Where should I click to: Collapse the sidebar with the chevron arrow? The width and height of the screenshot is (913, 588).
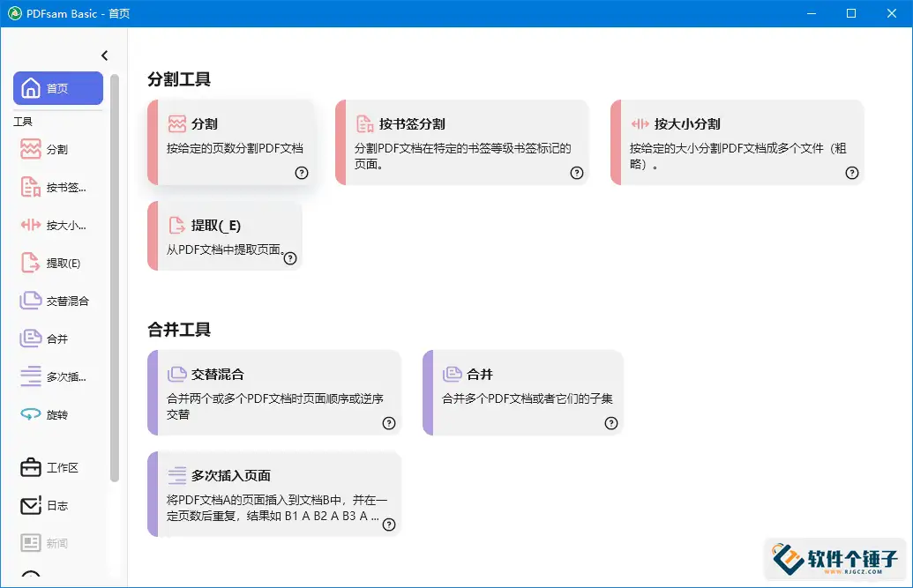pos(105,56)
